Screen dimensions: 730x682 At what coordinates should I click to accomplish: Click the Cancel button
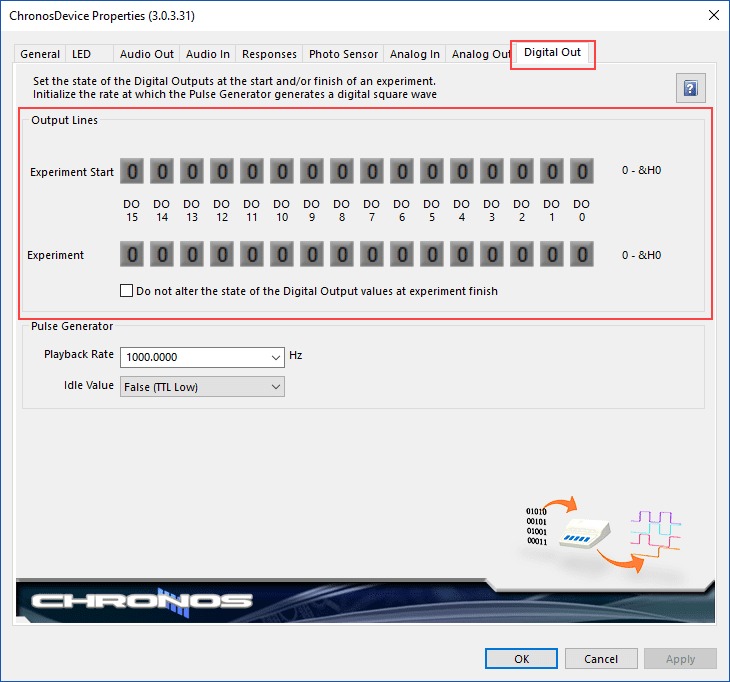pyautogui.click(x=601, y=659)
